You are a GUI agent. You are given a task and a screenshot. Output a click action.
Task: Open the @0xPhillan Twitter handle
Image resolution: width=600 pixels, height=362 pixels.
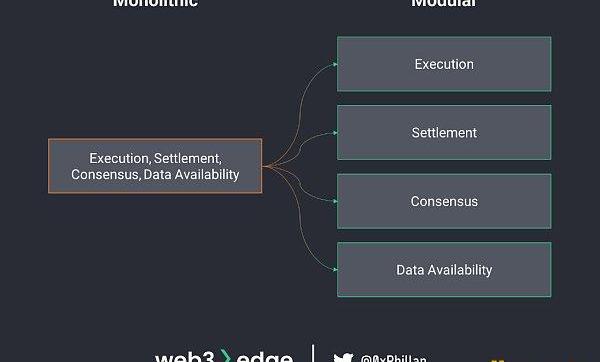pos(394,359)
